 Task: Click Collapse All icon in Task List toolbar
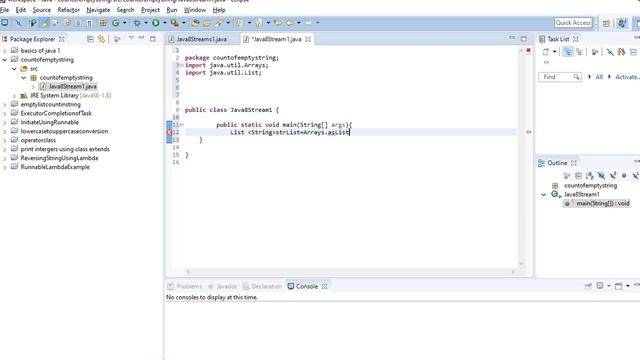(x=633, y=52)
